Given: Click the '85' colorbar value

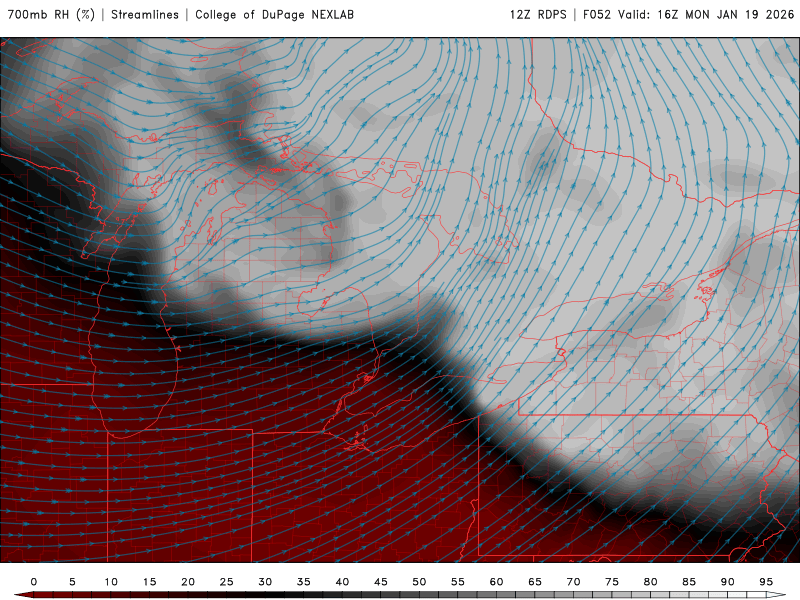Looking at the screenshot, I should (689, 582).
